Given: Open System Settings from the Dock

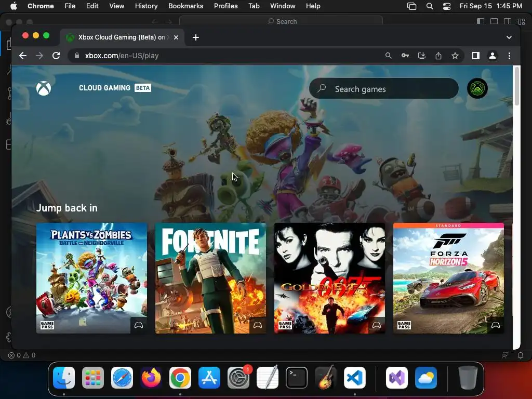Looking at the screenshot, I should coord(238,378).
